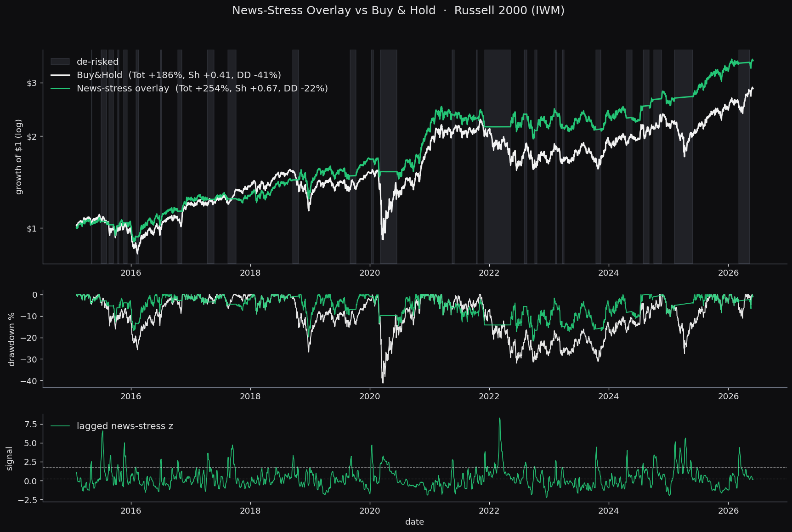The width and height of the screenshot is (792, 532).
Task: Click the News-stress overlay (Tot +254%) legend text
Action: click(x=202, y=88)
